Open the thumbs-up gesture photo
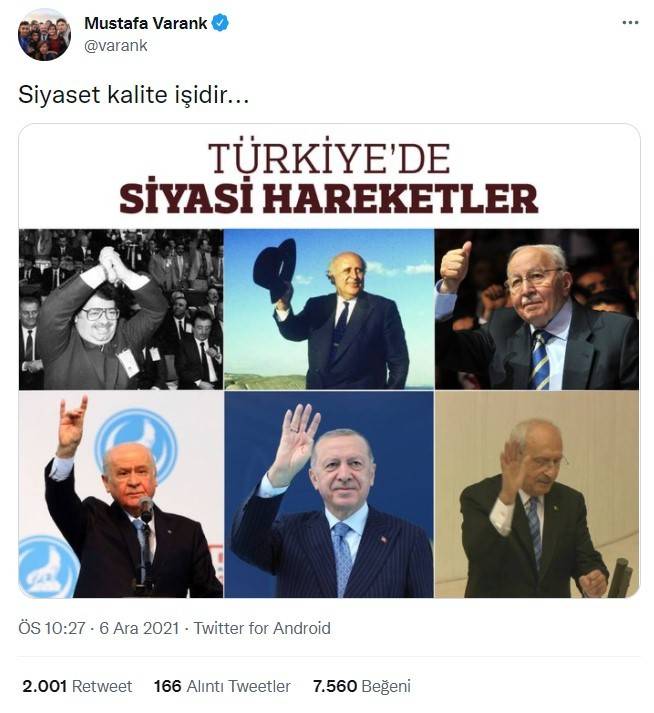This screenshot has width=654, height=713. (x=537, y=309)
